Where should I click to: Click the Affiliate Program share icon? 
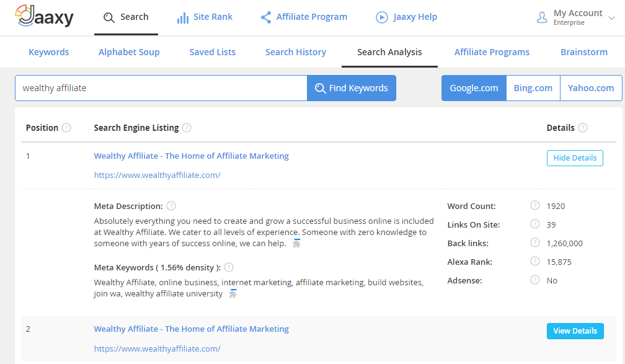266,17
